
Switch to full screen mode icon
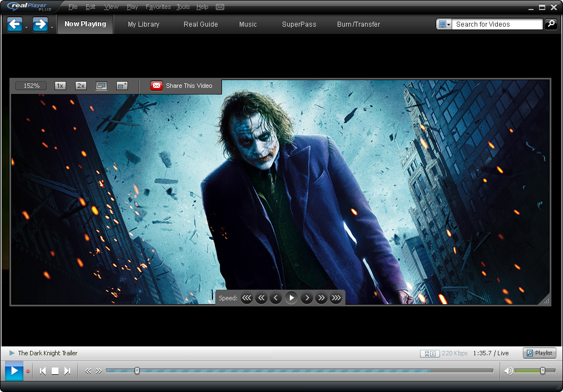(x=122, y=86)
